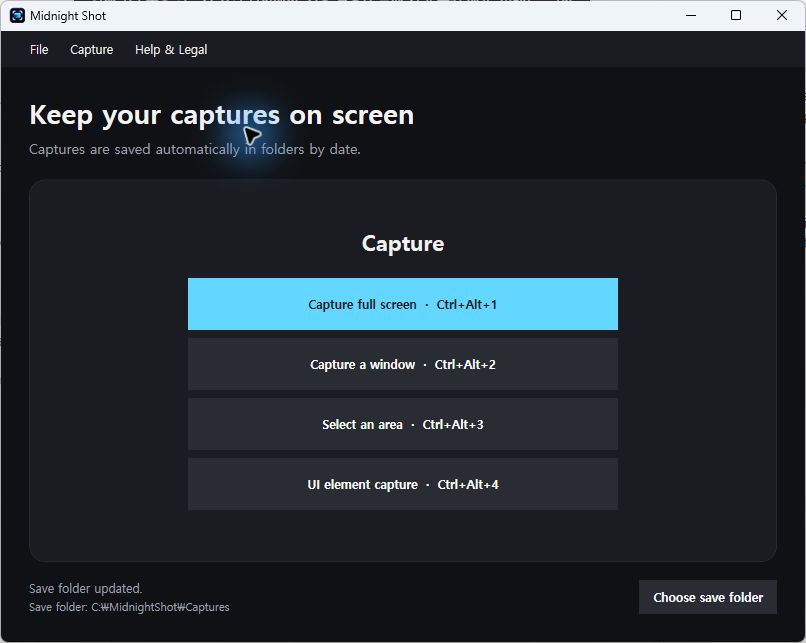Click 'Captures are saved automatically' subtitle
Screen dimensions: 806x643
point(195,149)
